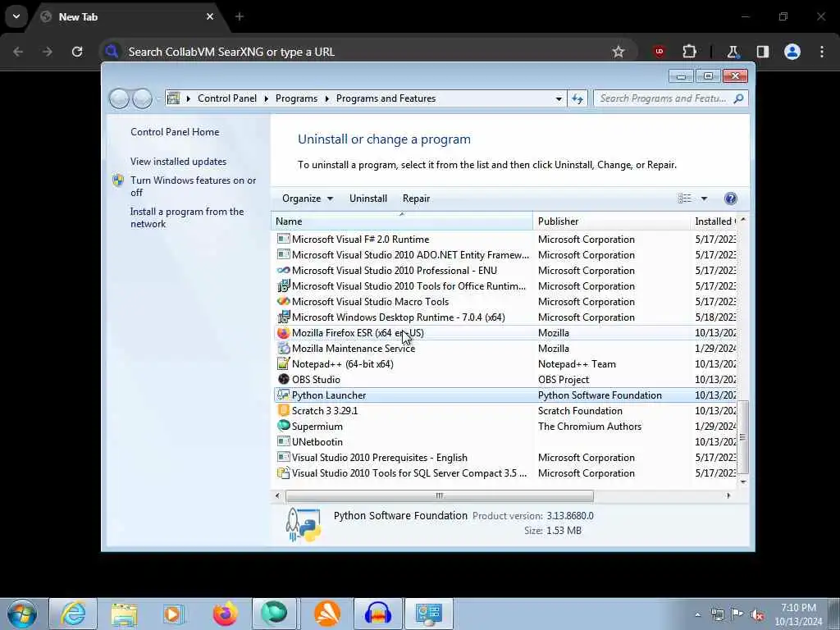Click the Control Panel breadcrumb
The height and width of the screenshot is (630, 840).
(x=227, y=98)
